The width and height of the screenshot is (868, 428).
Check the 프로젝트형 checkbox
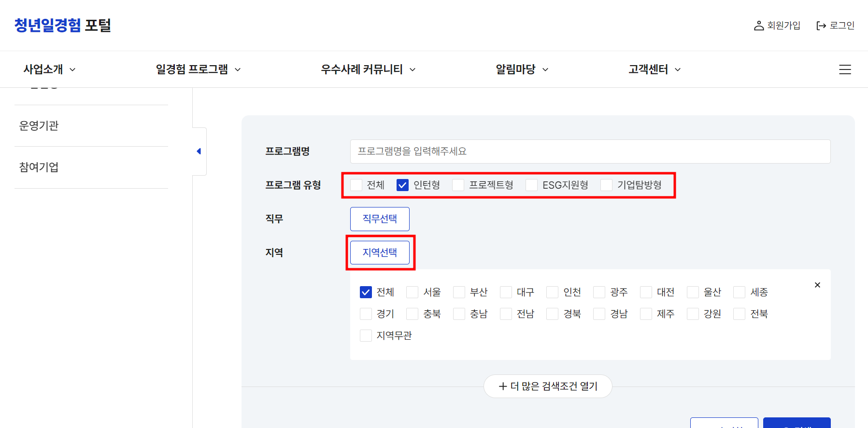[458, 185]
